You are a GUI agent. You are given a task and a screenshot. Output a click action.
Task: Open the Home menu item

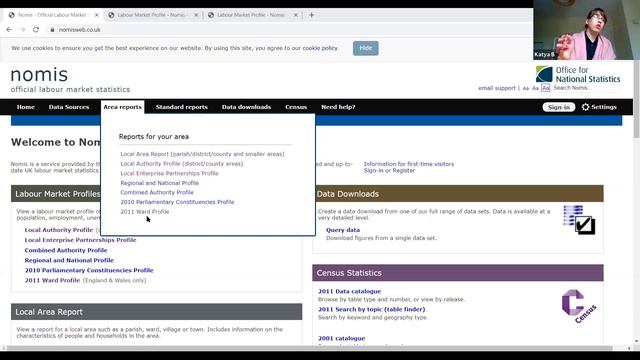point(26,107)
